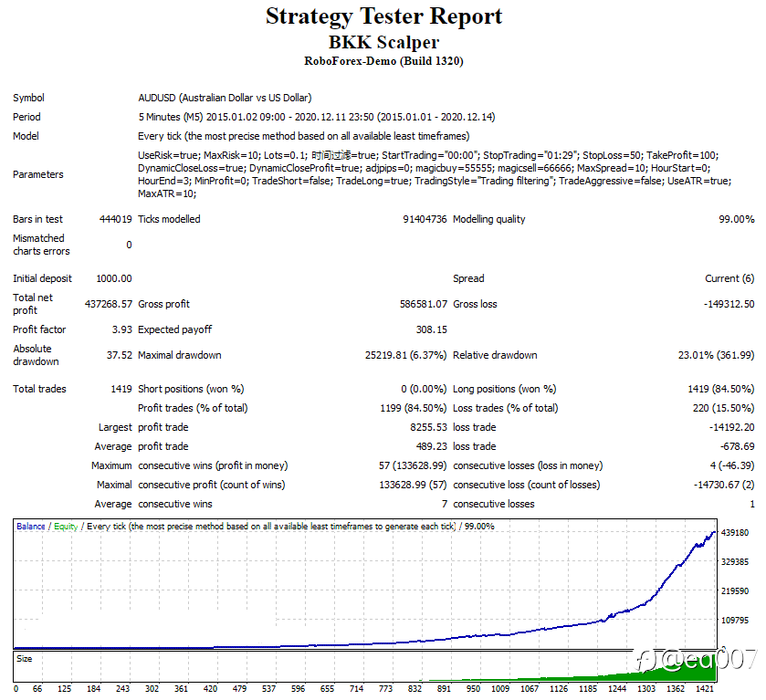Click the Size label in volume panel
The height and width of the screenshot is (700, 766).
click(x=24, y=659)
